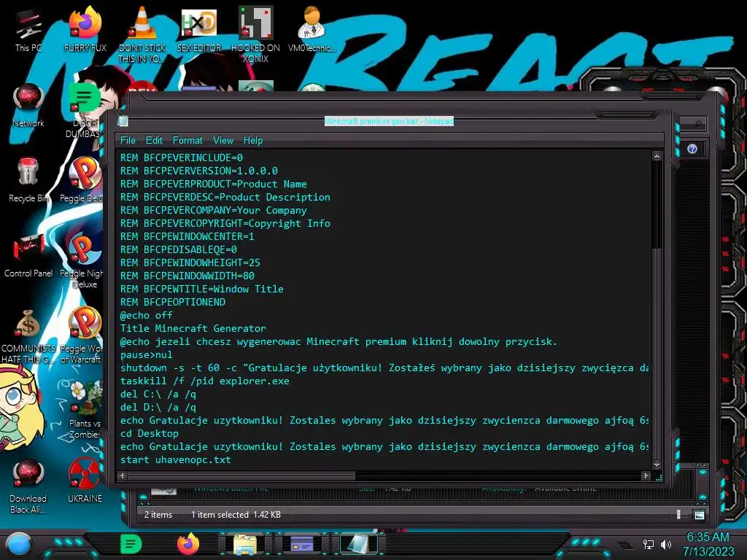747x560 pixels.
Task: Click the Notepad scroll down arrow
Action: 657,464
